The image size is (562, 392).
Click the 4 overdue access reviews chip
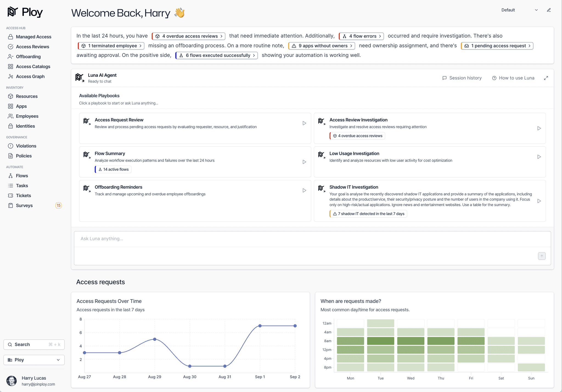(189, 36)
